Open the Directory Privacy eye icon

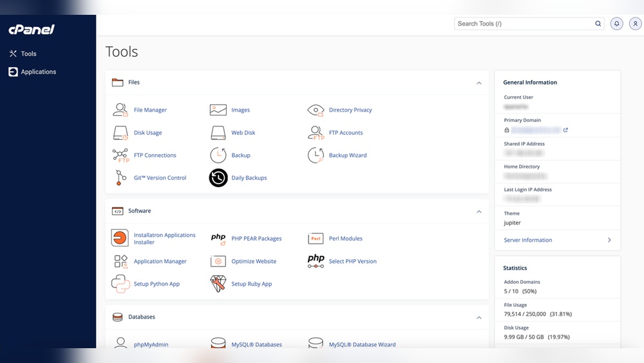click(316, 110)
